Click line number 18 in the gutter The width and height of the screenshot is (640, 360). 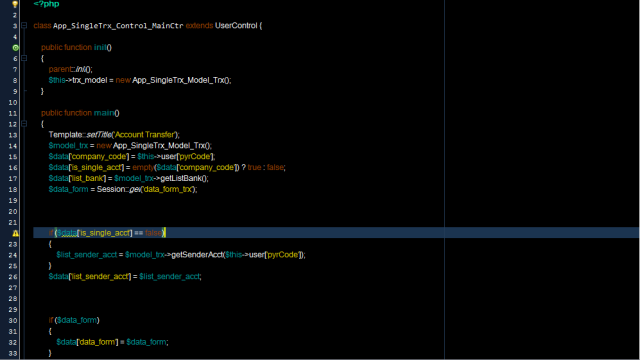pyautogui.click(x=13, y=189)
